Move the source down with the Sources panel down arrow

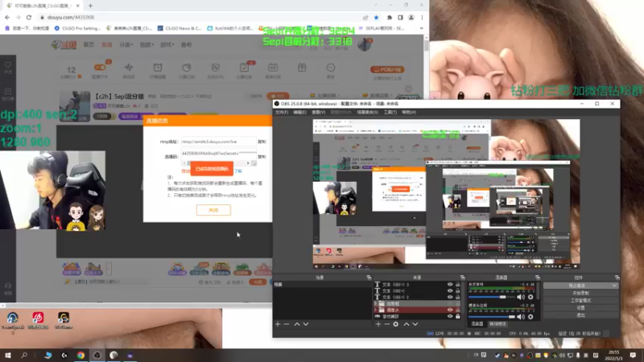(x=415, y=324)
